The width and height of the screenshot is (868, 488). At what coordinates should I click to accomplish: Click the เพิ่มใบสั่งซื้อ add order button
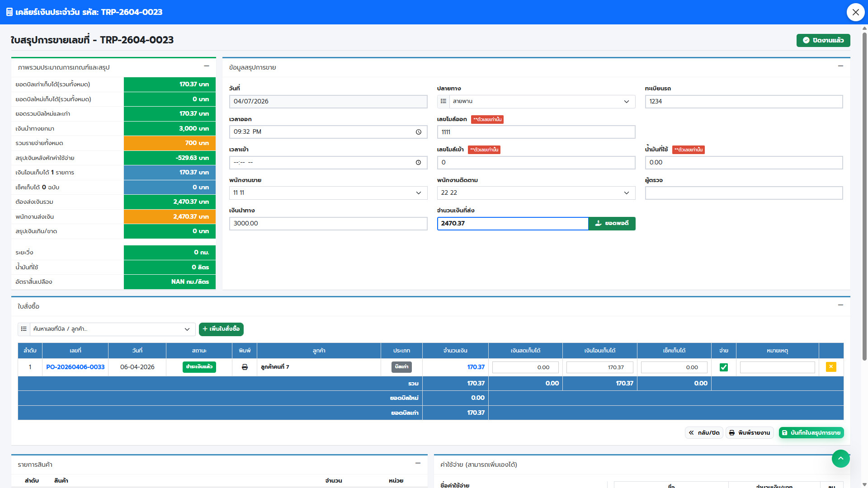click(x=221, y=329)
